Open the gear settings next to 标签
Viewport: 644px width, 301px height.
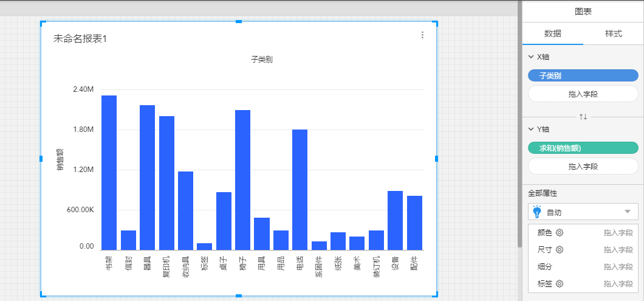[560, 283]
